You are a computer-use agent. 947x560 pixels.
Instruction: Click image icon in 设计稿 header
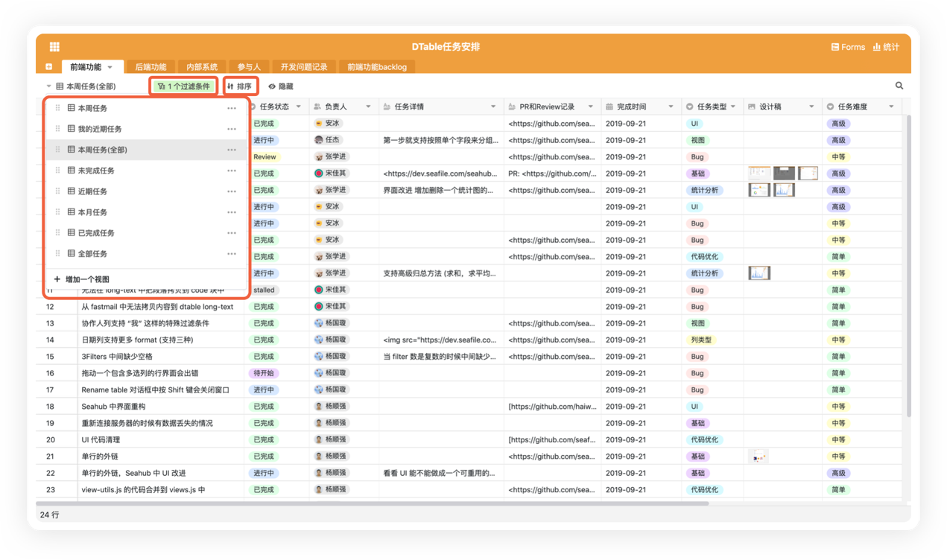coord(752,106)
